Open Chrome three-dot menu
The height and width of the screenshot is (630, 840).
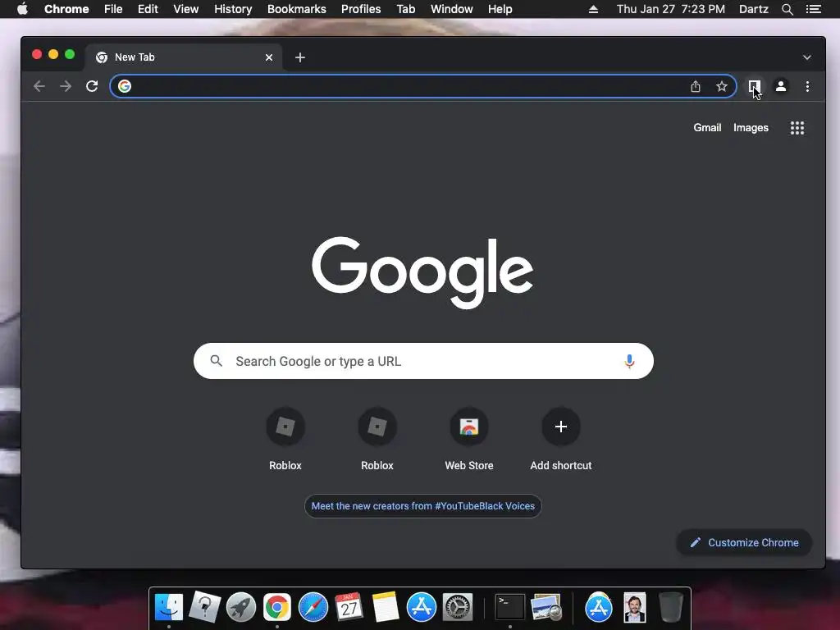click(807, 86)
